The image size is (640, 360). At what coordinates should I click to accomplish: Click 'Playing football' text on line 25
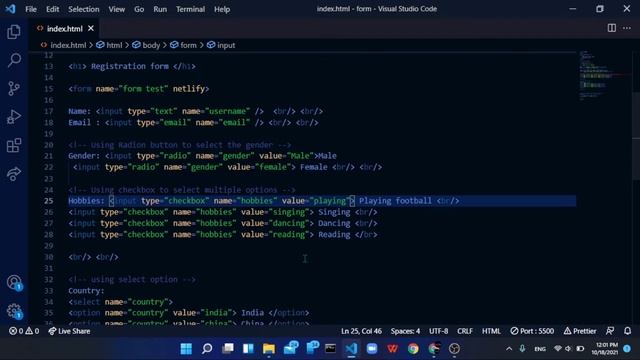tap(395, 201)
